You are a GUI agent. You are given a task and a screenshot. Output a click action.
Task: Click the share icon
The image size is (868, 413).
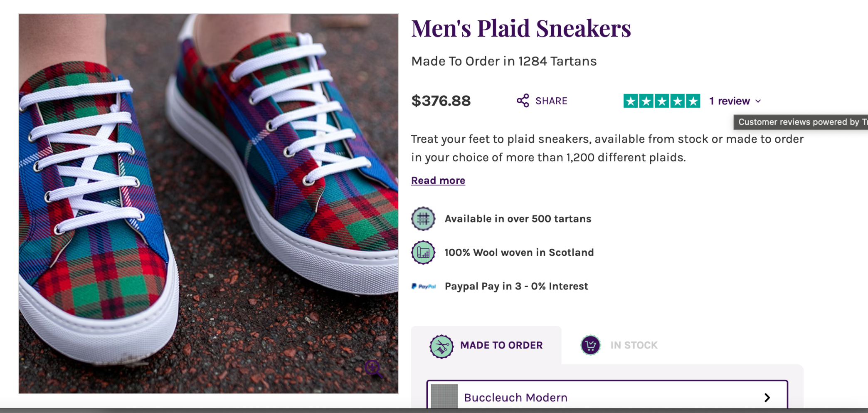523,101
